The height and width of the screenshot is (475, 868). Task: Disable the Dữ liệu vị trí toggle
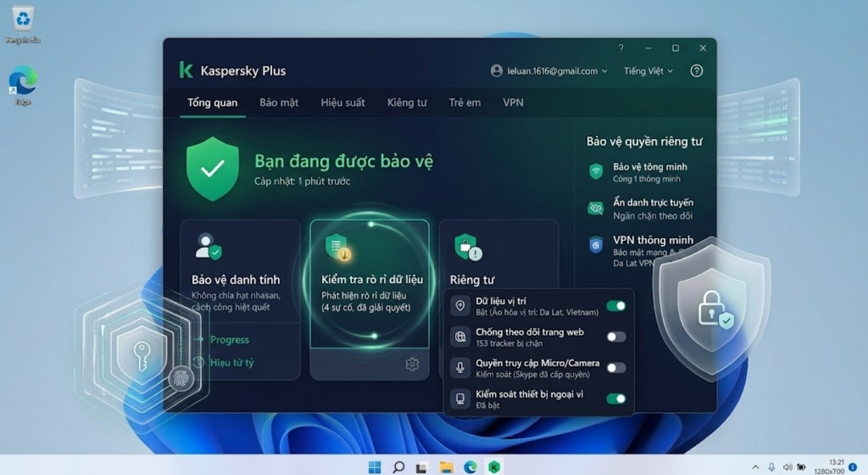pos(616,306)
